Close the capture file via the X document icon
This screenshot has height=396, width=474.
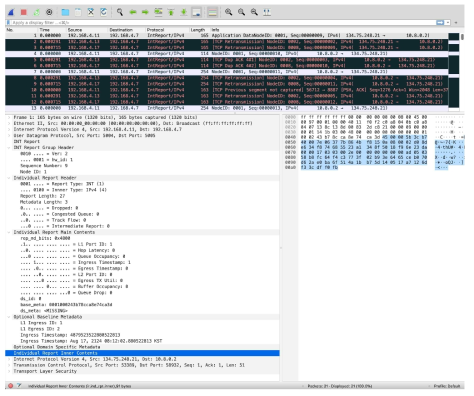pyautogui.click(x=91, y=12)
